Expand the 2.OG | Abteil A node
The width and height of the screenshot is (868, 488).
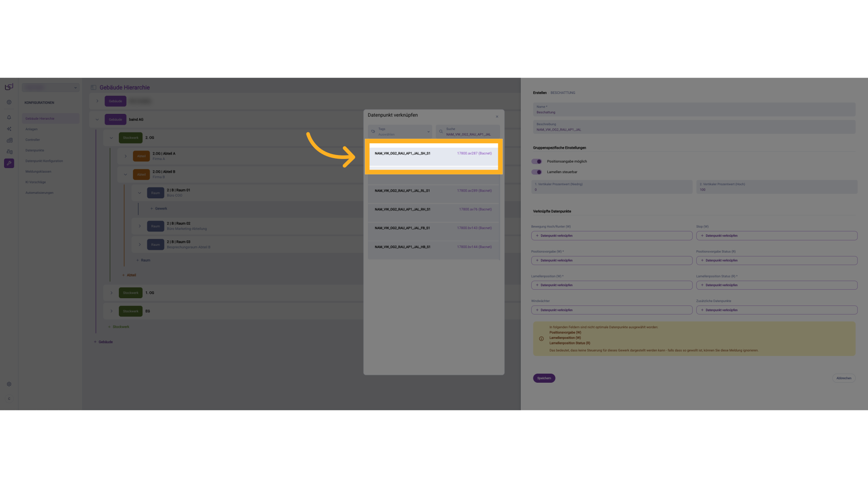[126, 156]
